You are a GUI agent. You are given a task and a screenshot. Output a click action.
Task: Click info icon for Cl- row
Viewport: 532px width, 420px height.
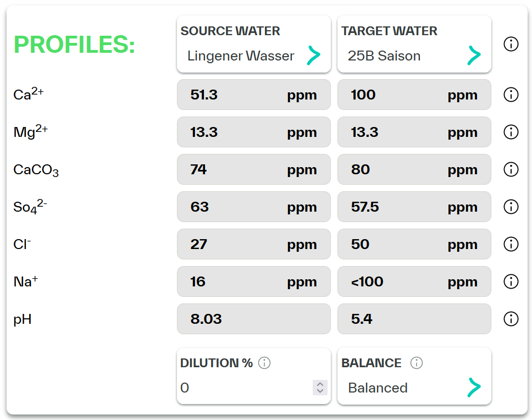pyautogui.click(x=511, y=244)
